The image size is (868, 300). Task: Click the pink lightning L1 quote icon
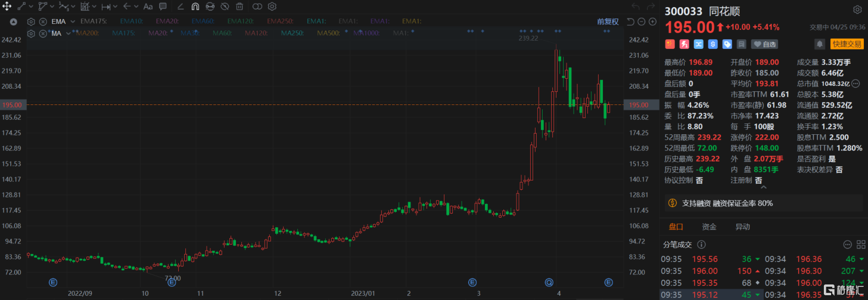tap(685, 44)
